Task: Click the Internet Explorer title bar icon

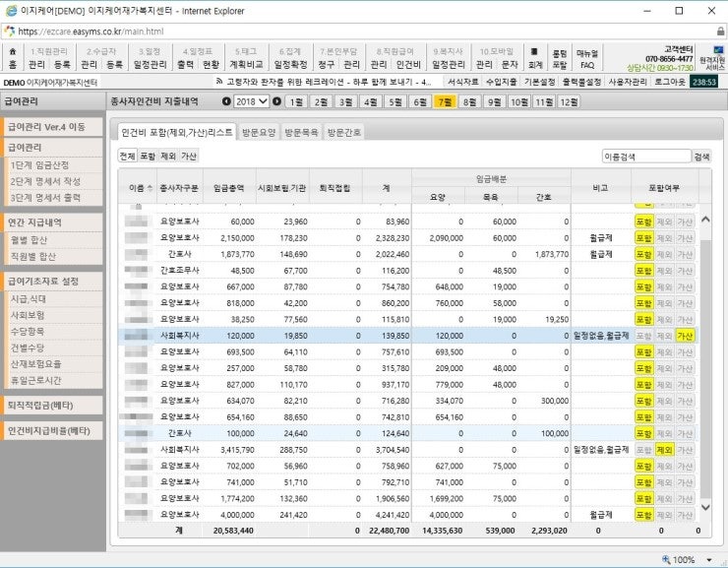Action: (x=11, y=11)
